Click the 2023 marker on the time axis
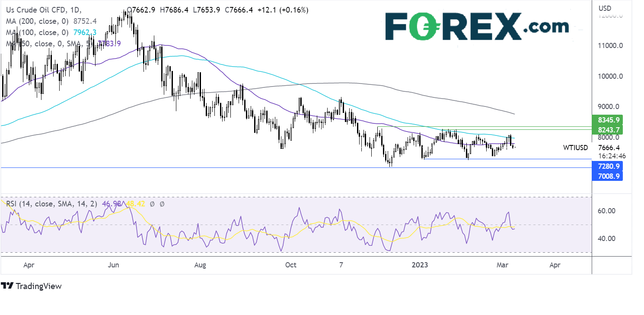The height and width of the screenshot is (315, 644). 420,265
